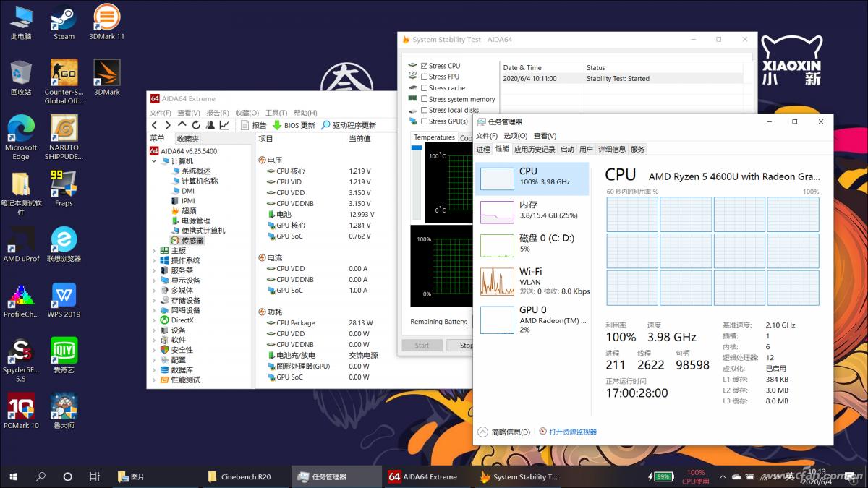Expand the DirectX tree node
The height and width of the screenshot is (488, 868).
pyautogui.click(x=154, y=320)
